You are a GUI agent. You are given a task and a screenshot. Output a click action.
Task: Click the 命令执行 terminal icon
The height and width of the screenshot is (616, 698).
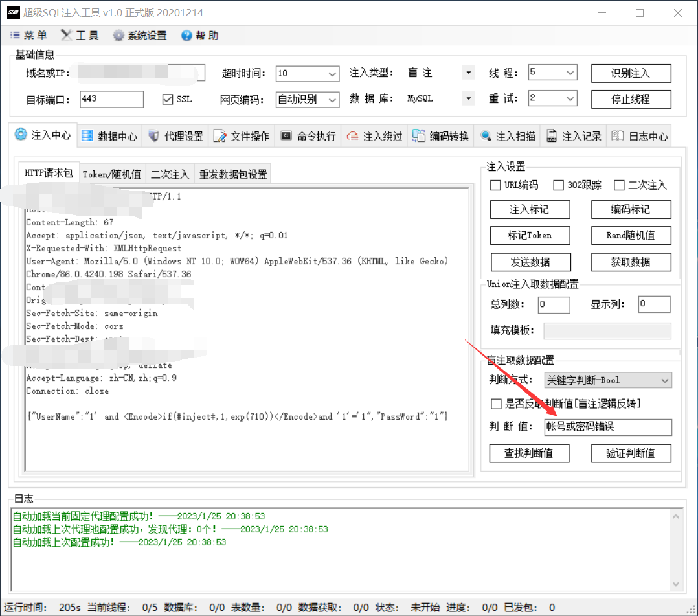(x=286, y=136)
